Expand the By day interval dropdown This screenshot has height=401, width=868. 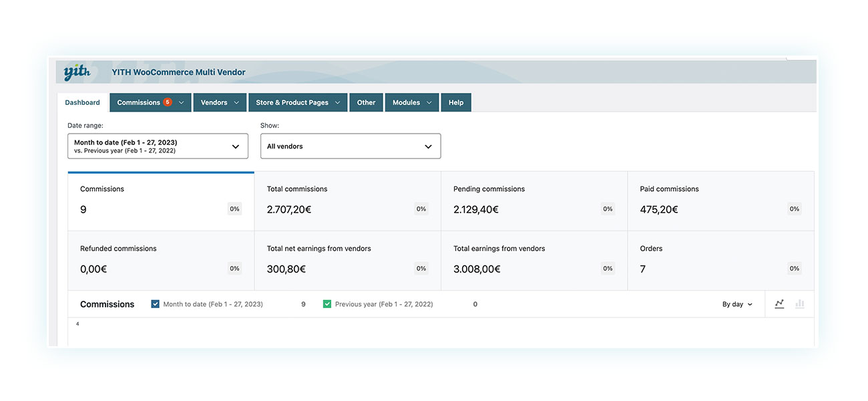pos(737,304)
